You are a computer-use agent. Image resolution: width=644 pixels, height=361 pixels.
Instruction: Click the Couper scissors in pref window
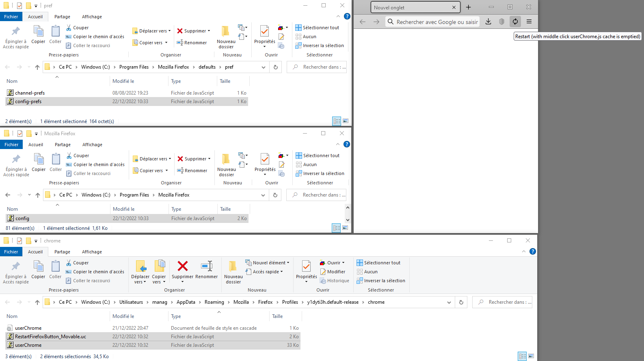[x=77, y=28]
